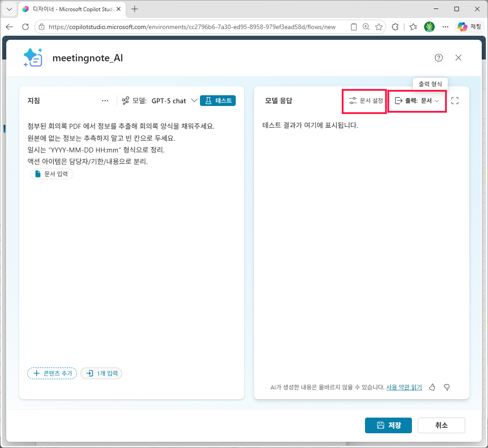Open the favorites list icon
This screenshot has height=448, width=488.
tap(413, 27)
